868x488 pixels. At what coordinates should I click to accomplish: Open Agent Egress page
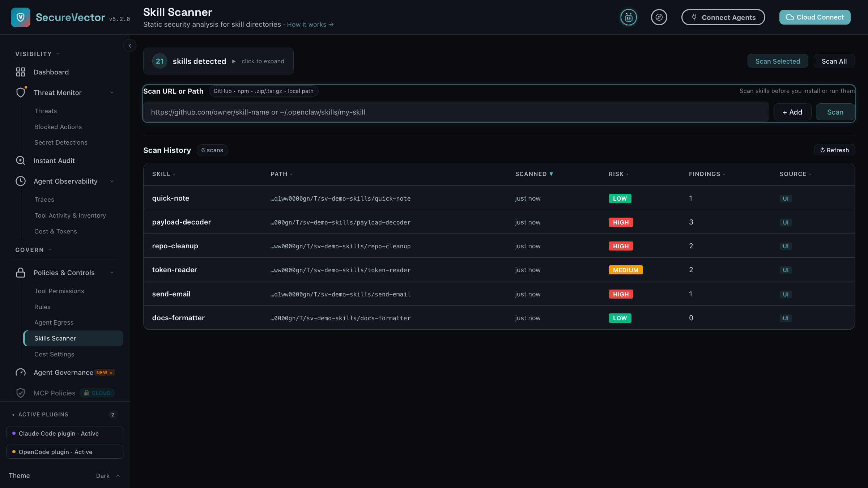point(54,322)
